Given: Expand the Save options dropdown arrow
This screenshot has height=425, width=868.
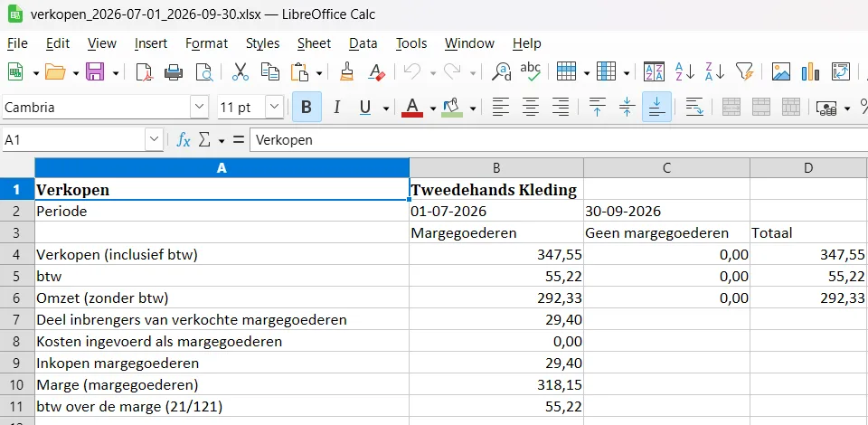Looking at the screenshot, I should tap(116, 73).
